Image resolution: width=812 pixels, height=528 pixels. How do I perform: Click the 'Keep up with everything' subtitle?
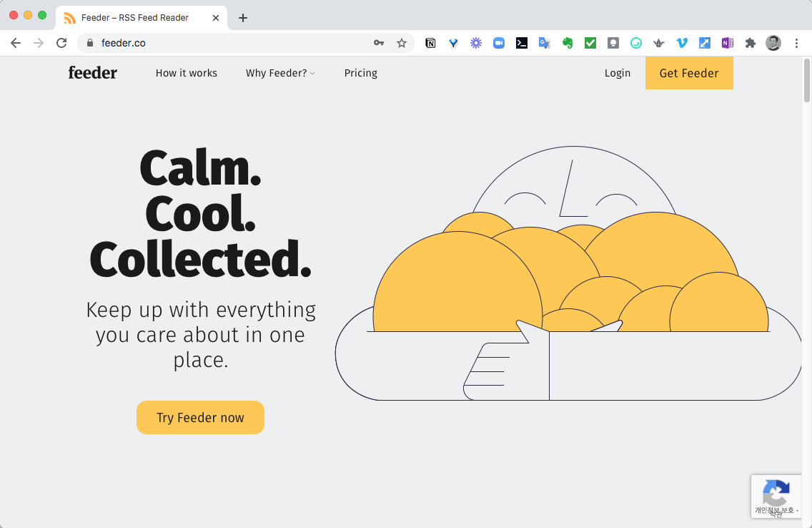click(201, 335)
